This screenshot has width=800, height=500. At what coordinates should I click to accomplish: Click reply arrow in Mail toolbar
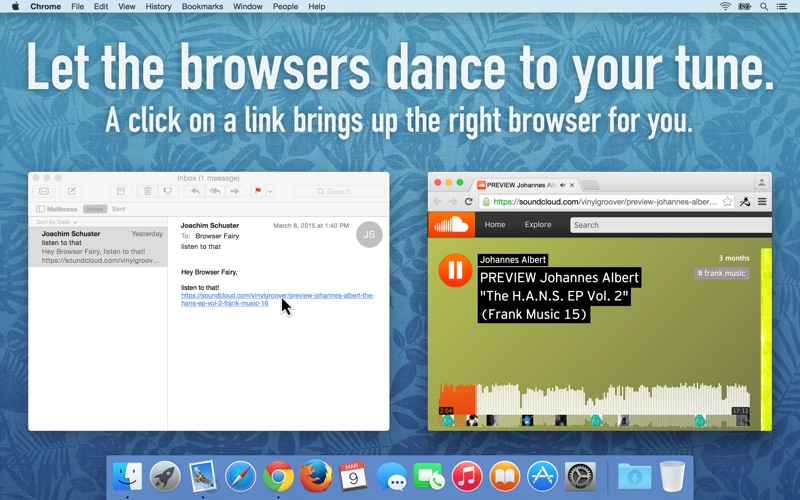pos(195,191)
